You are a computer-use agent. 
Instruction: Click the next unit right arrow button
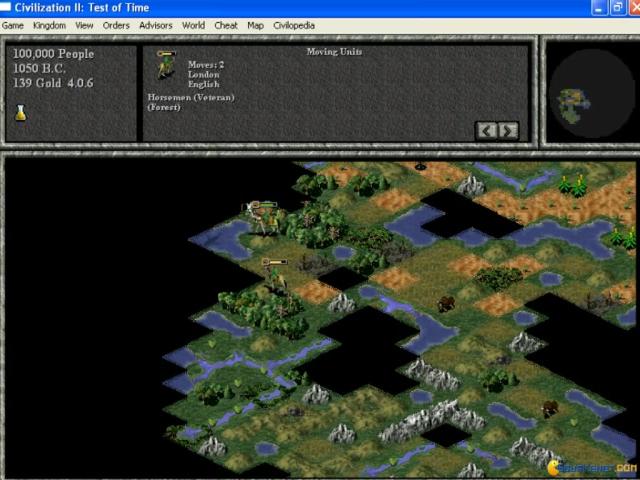(x=508, y=131)
